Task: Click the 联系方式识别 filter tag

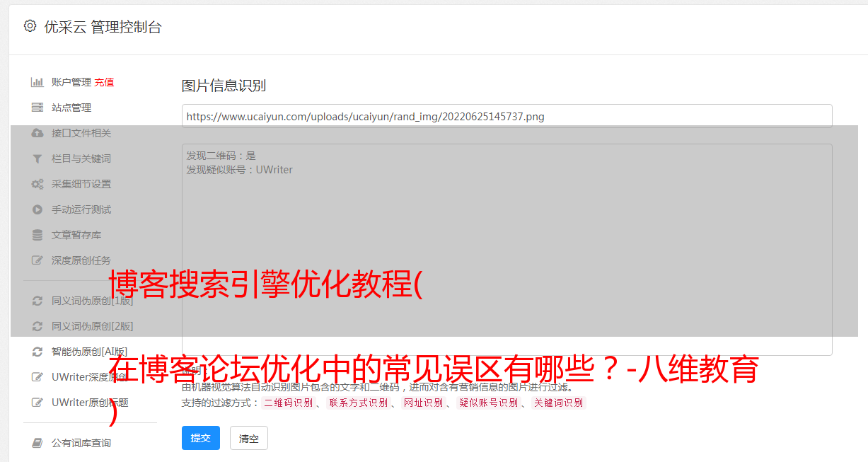Action: (358, 403)
